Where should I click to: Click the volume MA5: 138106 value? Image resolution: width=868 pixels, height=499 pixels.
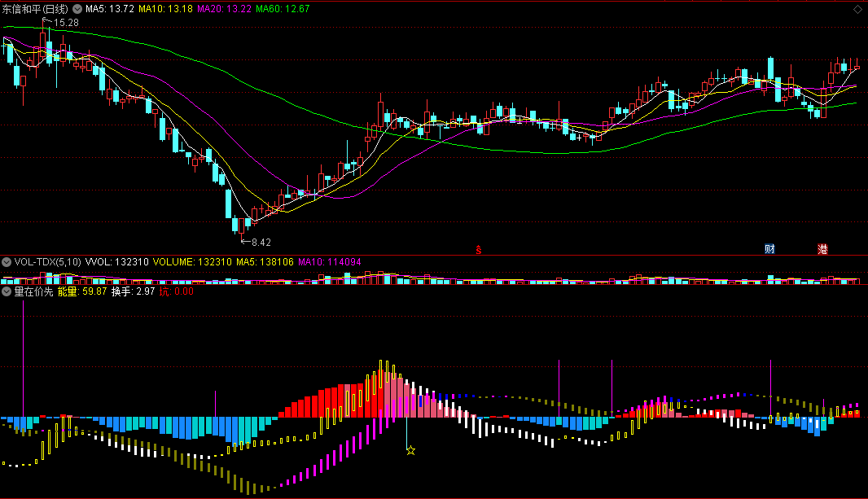coord(265,261)
